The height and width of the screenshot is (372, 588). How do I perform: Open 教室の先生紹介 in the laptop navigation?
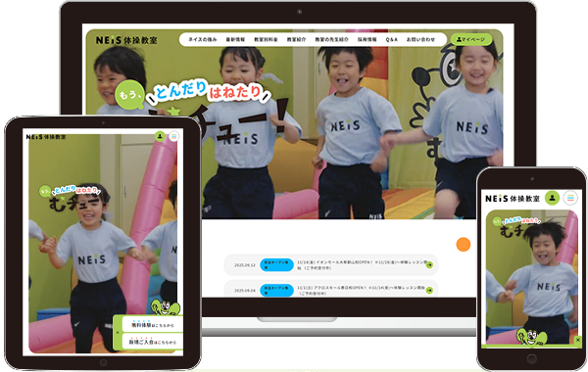coord(331,39)
